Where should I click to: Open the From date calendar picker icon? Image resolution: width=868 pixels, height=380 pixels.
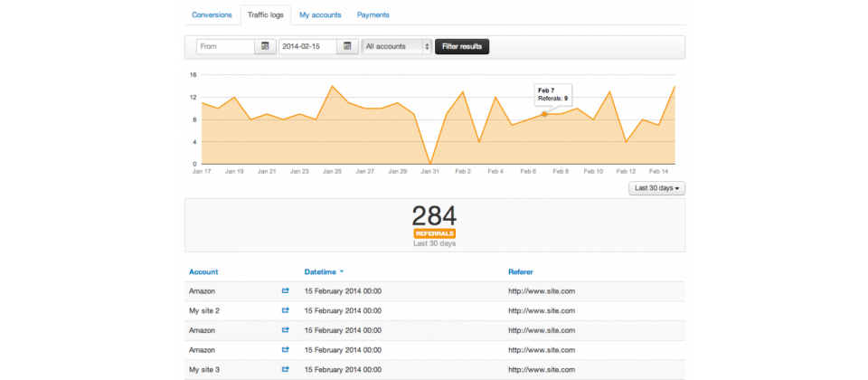tap(265, 46)
